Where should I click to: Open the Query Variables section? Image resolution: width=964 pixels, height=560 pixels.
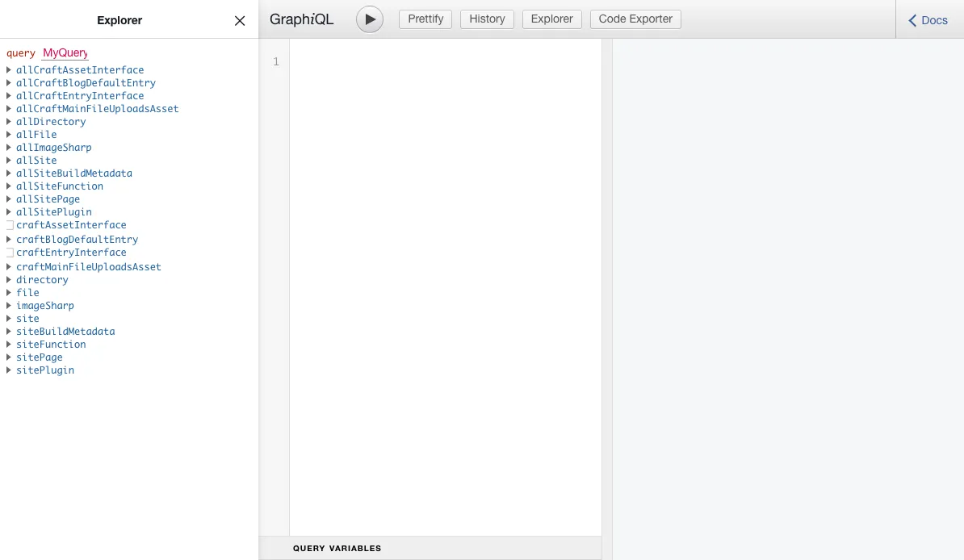(337, 549)
